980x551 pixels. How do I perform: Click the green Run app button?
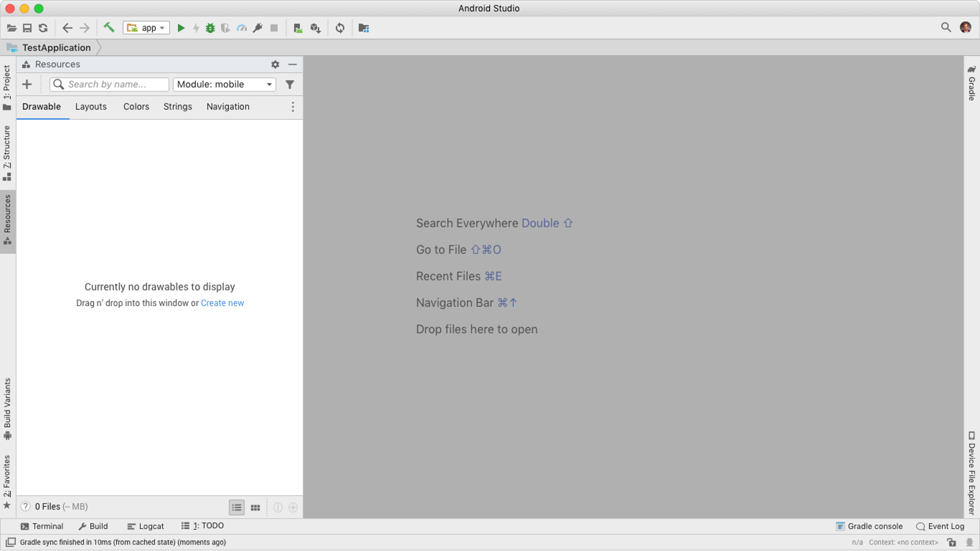tap(181, 28)
